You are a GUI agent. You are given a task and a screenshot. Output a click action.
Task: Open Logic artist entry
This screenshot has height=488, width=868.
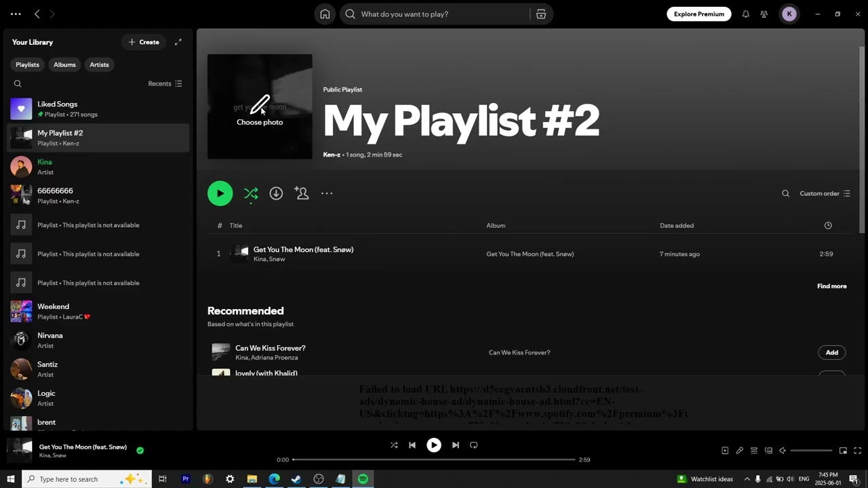point(98,399)
